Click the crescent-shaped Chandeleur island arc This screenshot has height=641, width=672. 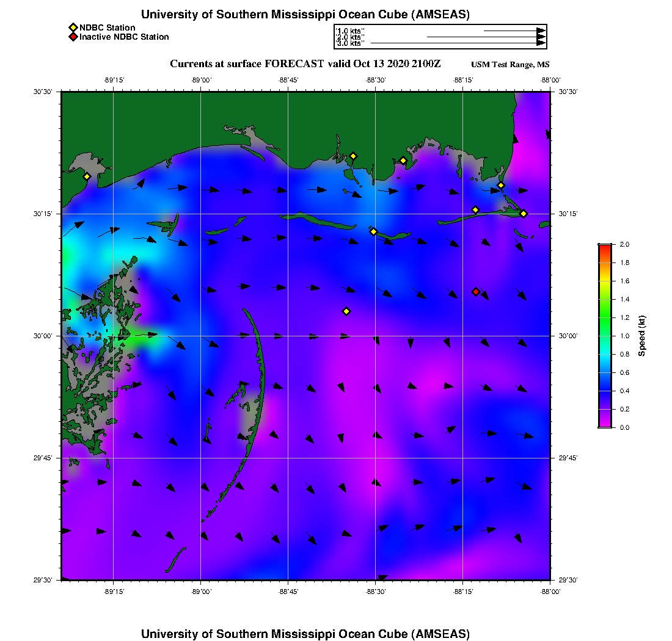[261, 372]
